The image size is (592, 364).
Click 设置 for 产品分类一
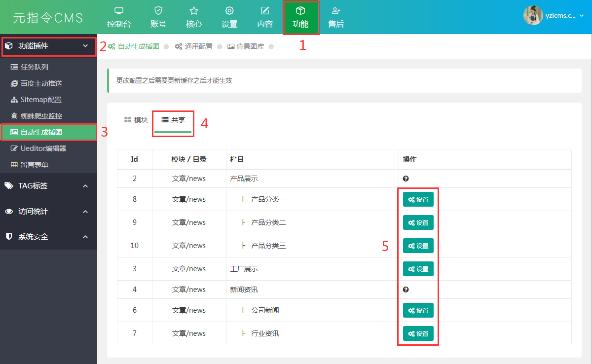pyautogui.click(x=418, y=199)
